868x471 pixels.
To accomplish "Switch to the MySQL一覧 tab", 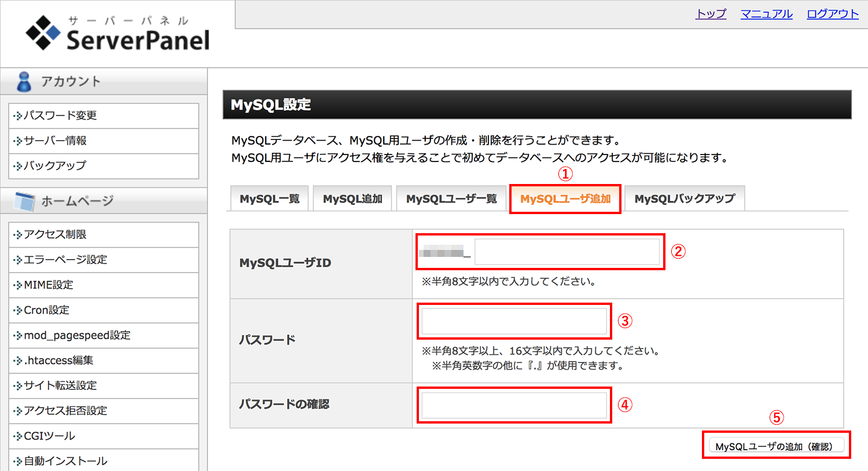I will pyautogui.click(x=270, y=198).
